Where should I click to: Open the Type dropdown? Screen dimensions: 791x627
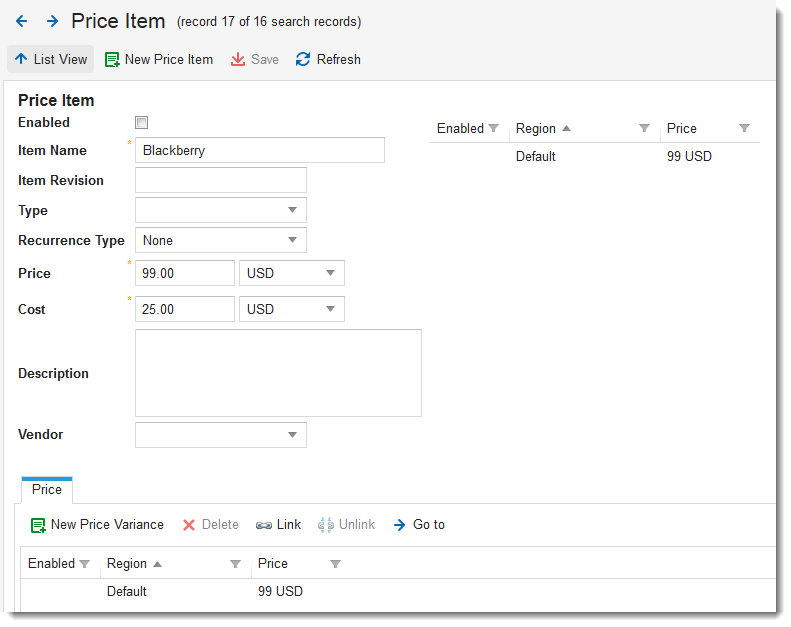(x=292, y=210)
